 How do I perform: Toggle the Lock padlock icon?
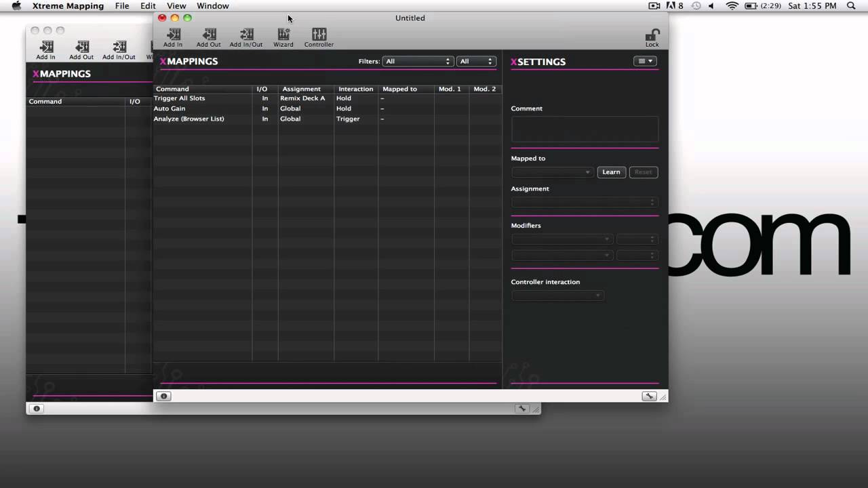[652, 35]
